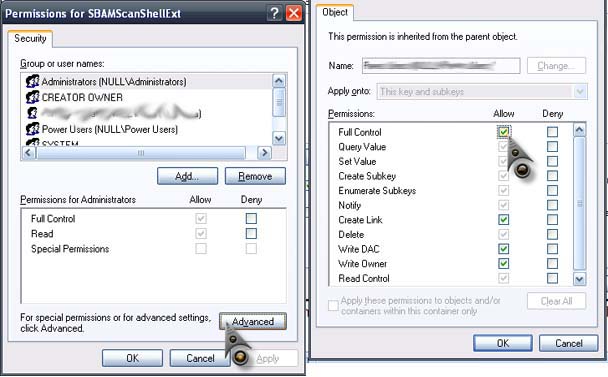This screenshot has height=377, width=608.
Task: Click the user list horizontal scrollbar thumb
Action: pyautogui.click(x=141, y=153)
